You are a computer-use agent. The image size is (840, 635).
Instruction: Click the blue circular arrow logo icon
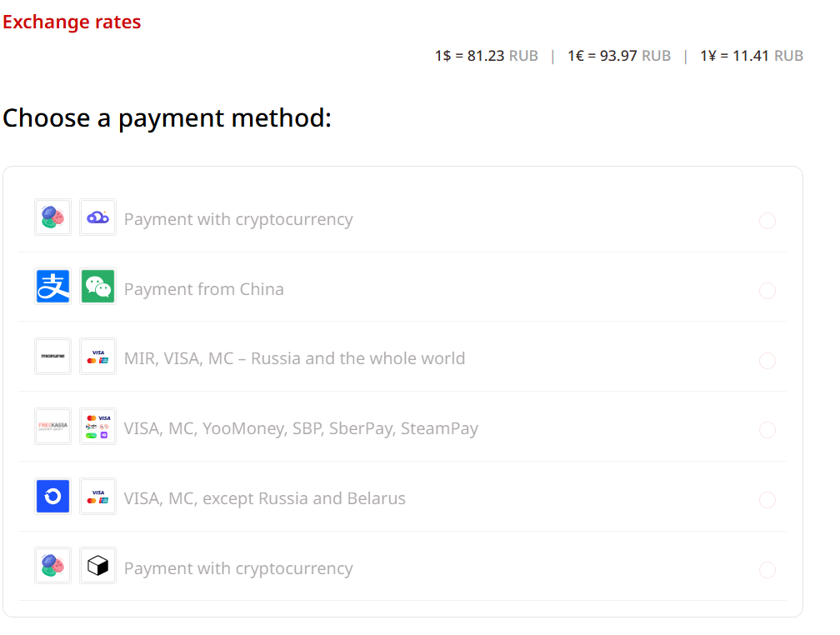[52, 496]
